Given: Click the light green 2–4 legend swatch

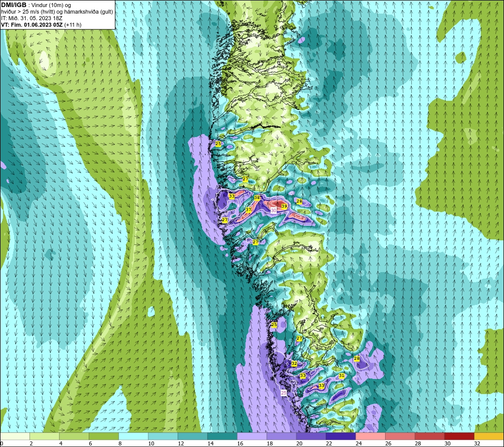Looking at the screenshot, I should click(x=44, y=436).
